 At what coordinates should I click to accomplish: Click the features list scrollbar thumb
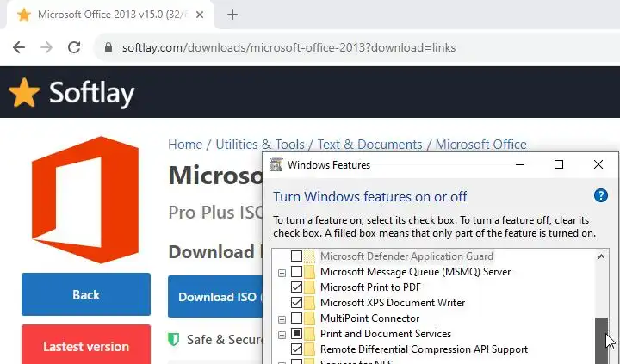tap(601, 341)
